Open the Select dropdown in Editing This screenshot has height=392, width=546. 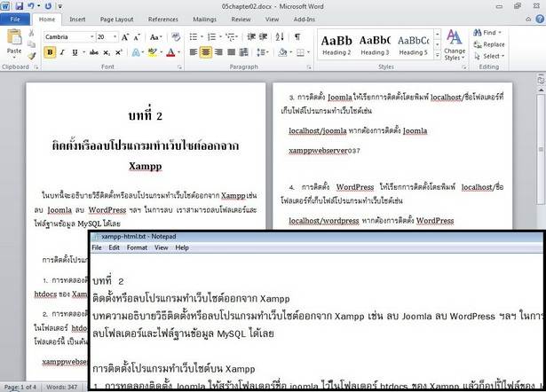pos(489,56)
